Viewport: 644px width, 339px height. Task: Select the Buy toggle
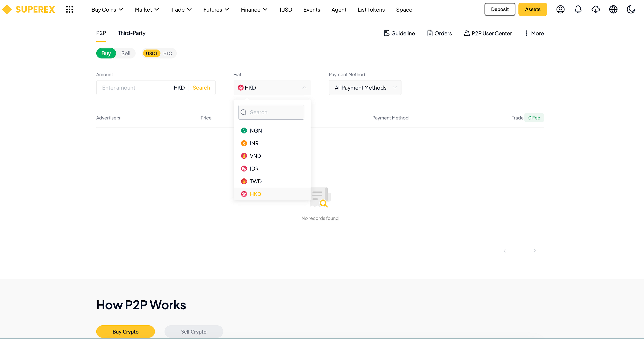[x=106, y=53]
